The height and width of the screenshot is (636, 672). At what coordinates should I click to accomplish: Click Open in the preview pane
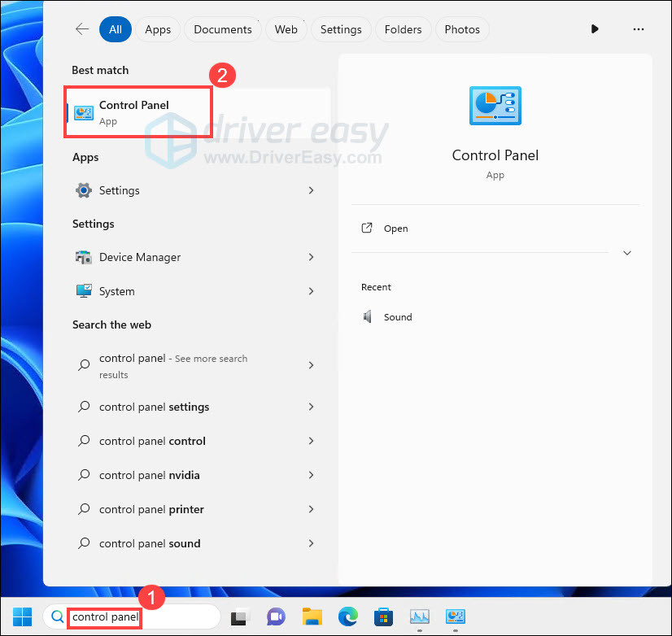(395, 229)
